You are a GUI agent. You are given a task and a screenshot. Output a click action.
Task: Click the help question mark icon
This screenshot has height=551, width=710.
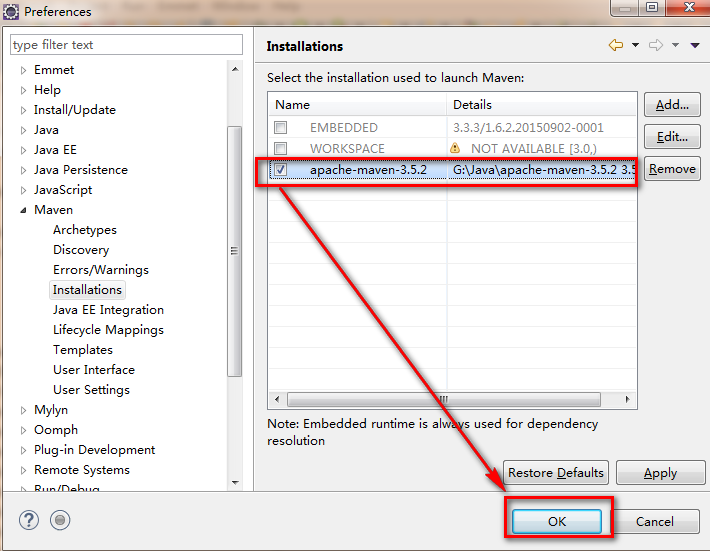click(29, 520)
